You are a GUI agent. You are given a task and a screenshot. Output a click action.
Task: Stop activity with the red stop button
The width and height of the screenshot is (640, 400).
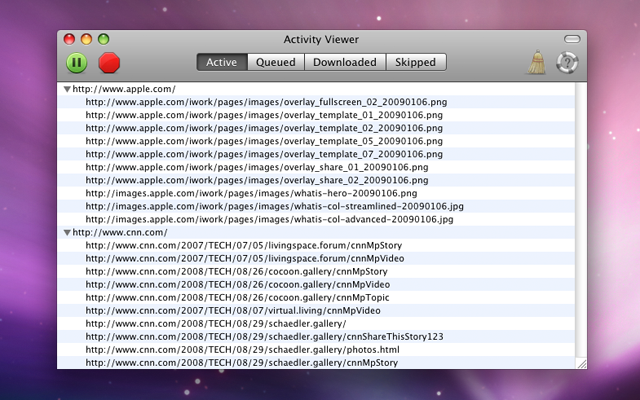pos(109,62)
